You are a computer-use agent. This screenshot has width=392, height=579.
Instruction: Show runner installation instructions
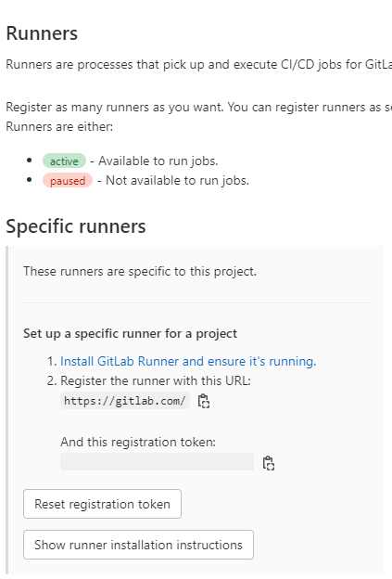point(138,545)
